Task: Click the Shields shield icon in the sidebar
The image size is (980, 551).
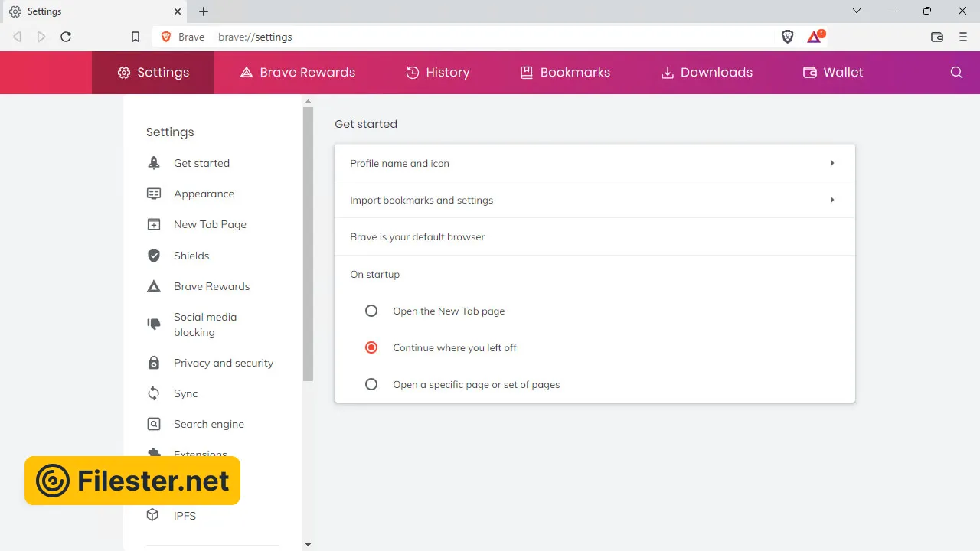Action: 154,256
